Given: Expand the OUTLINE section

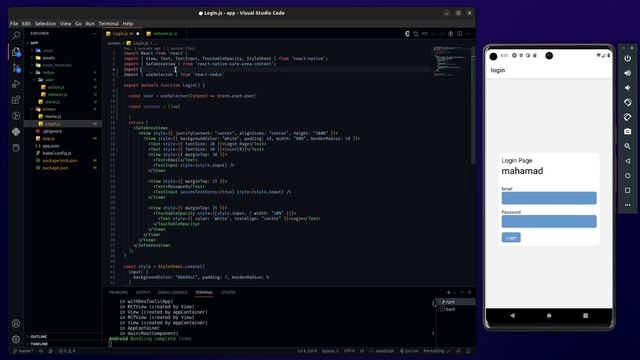Looking at the screenshot, I should [38, 336].
